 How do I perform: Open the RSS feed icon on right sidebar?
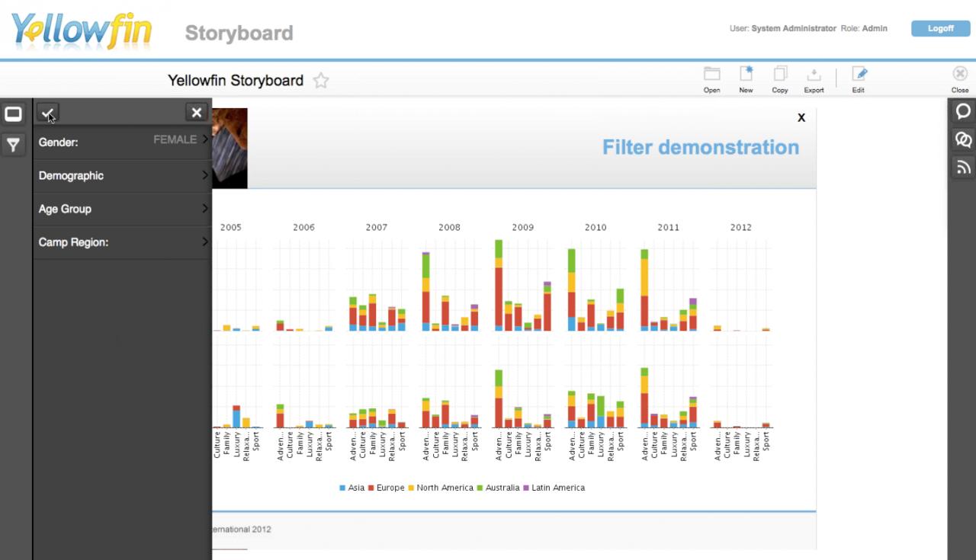coord(963,168)
